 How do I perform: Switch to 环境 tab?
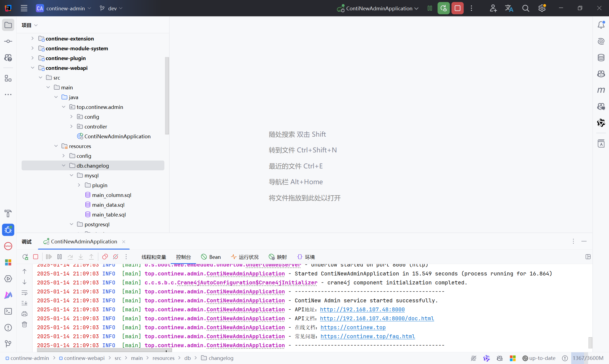(x=306, y=257)
